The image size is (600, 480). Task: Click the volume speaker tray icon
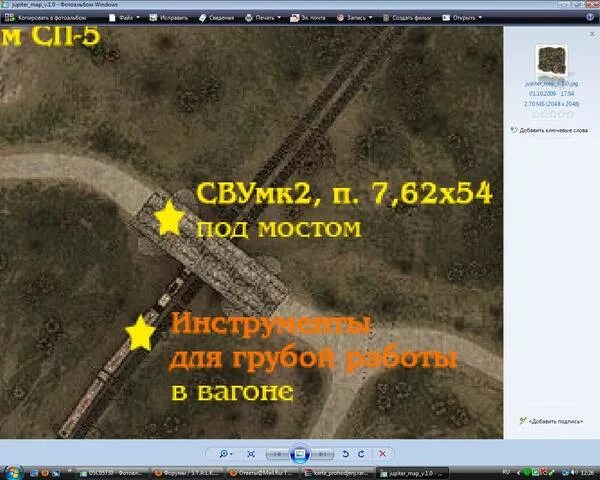point(573,473)
